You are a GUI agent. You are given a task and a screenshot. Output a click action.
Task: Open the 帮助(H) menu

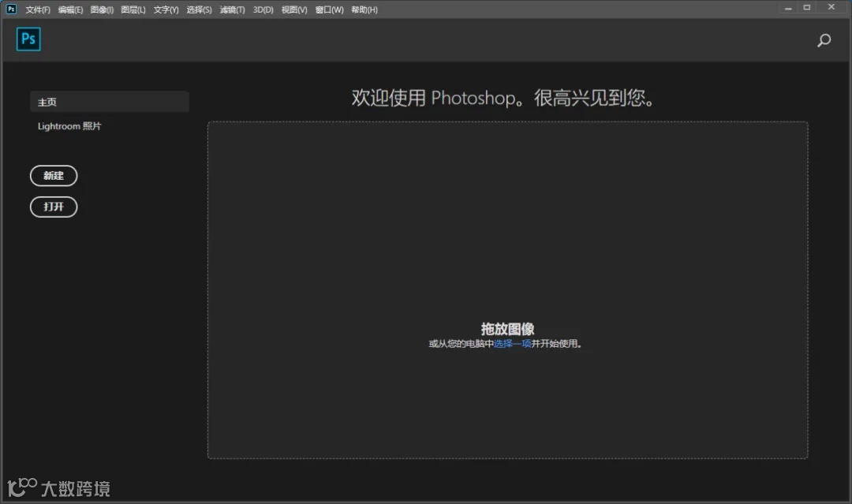[x=364, y=9]
